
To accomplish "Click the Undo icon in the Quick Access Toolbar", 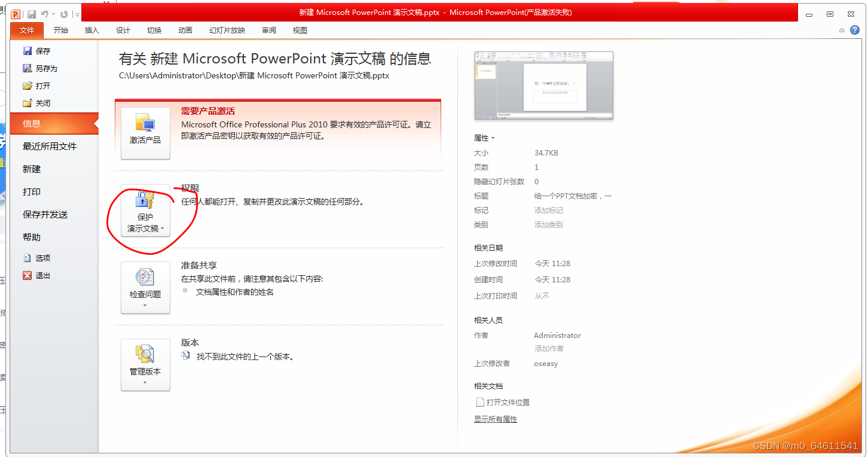I will pos(45,14).
